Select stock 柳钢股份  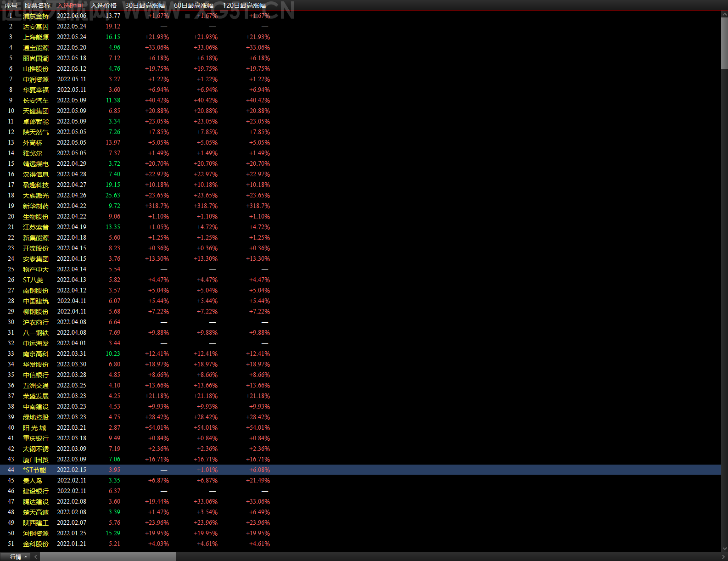pos(36,312)
